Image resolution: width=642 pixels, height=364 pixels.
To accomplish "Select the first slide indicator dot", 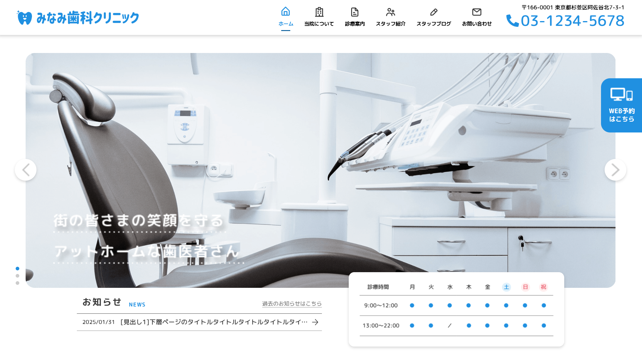I will click(17, 269).
